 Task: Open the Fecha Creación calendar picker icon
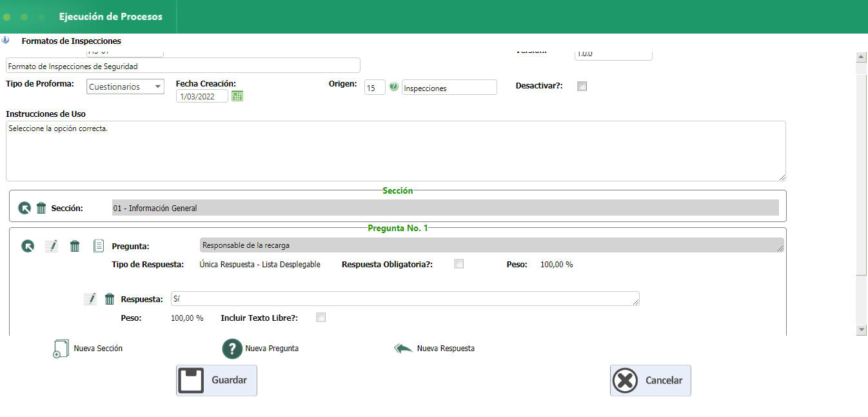(x=237, y=96)
